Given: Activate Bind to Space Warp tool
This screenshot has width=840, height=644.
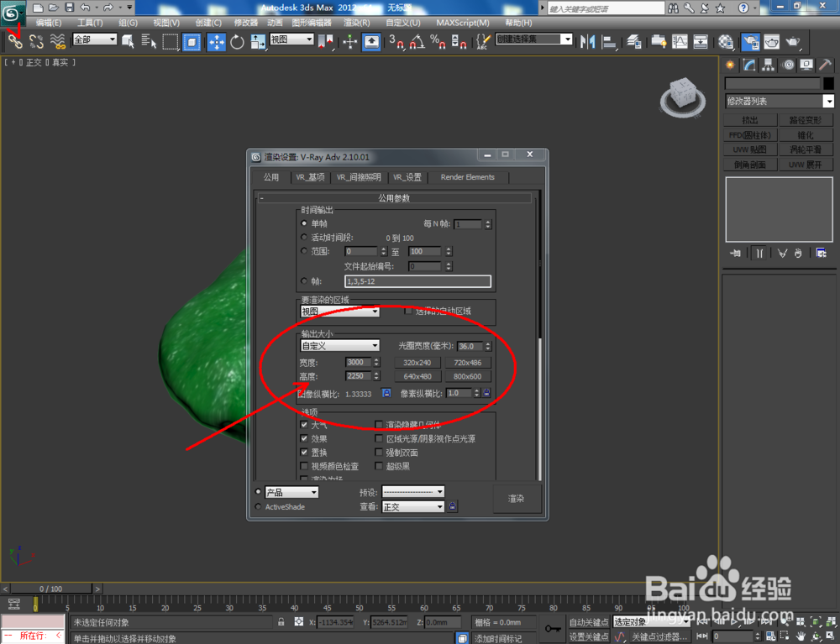Looking at the screenshot, I should [57, 41].
